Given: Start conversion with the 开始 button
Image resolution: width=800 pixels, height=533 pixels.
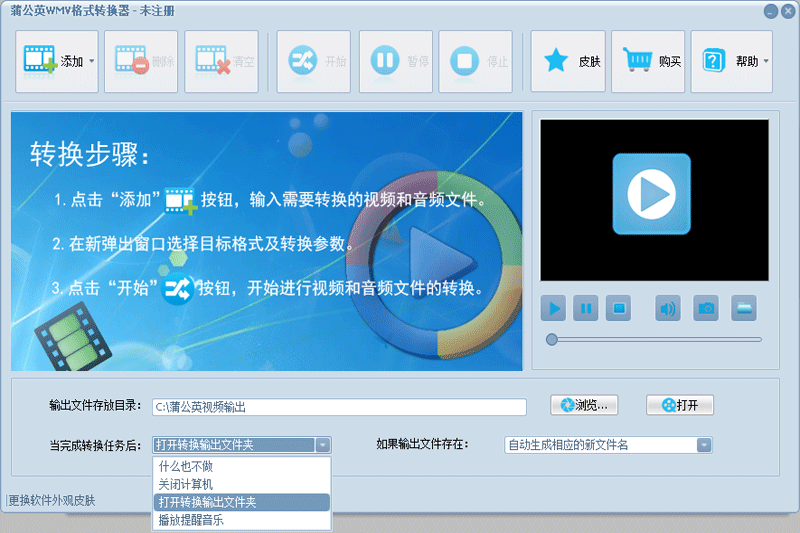Looking at the screenshot, I should coord(314,61).
